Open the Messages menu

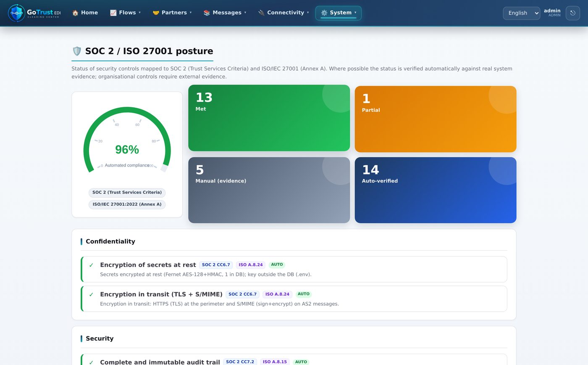coord(225,13)
